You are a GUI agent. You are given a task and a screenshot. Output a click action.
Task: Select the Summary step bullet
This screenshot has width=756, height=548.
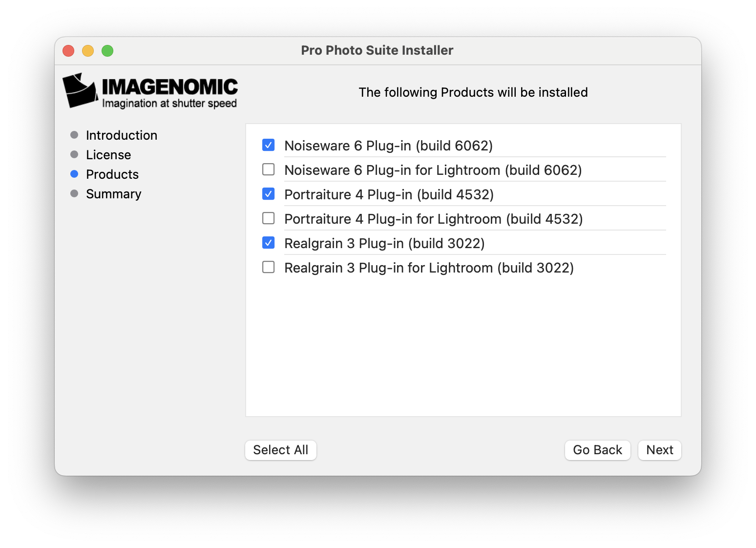tap(74, 193)
